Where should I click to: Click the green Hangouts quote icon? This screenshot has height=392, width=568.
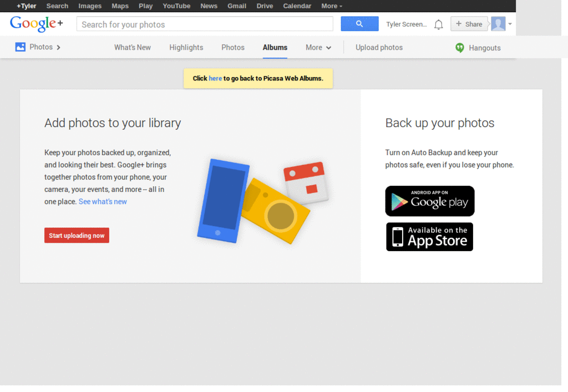(460, 48)
